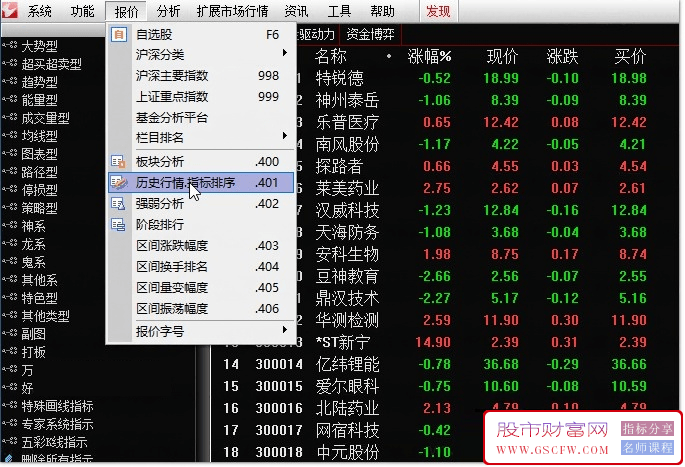Select 区间振荡幅度 .406 entry
Viewport: 685px width, 467px height.
point(201,308)
